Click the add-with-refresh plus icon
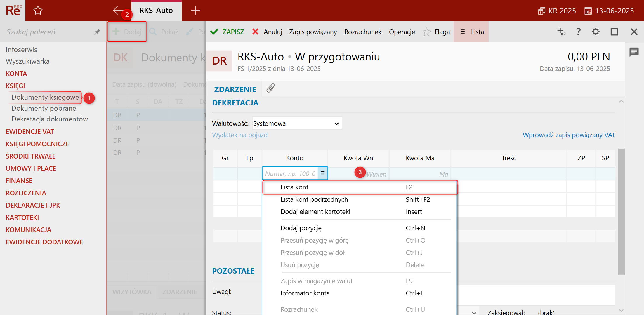The width and height of the screenshot is (644, 315). (561, 32)
